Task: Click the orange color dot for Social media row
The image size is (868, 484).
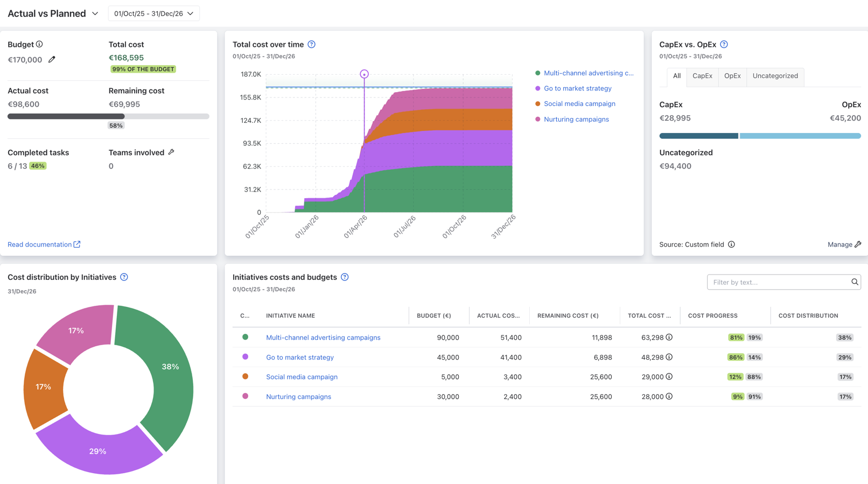Action: 246,376
